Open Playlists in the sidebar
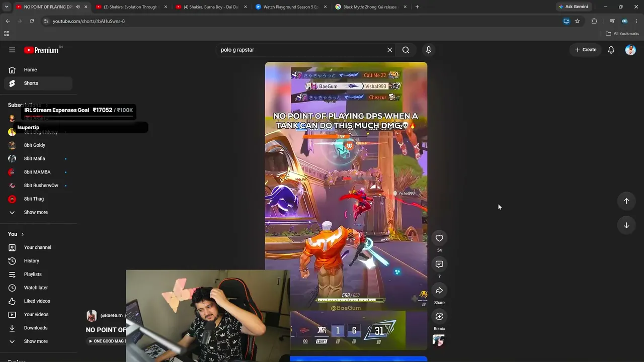This screenshot has width=644, height=362. [38, 274]
